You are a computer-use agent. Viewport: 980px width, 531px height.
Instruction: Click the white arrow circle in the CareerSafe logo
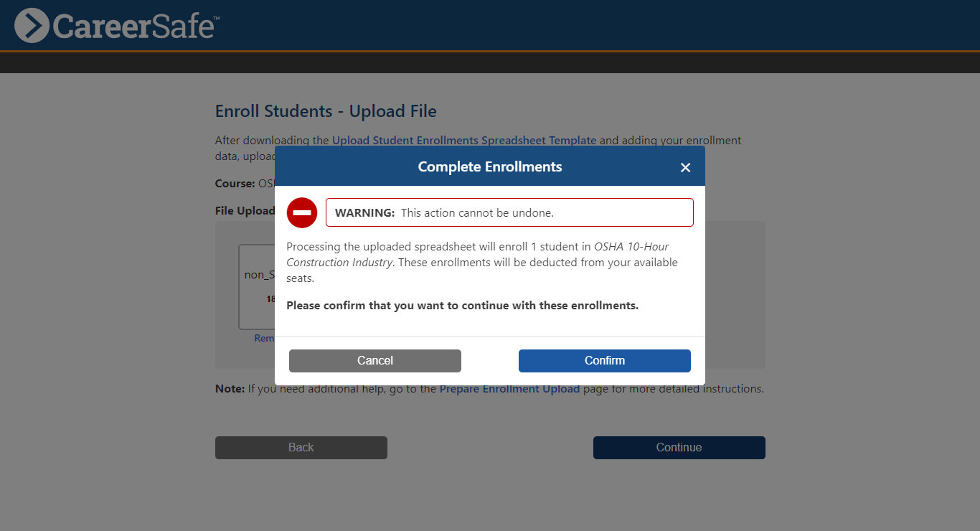(31, 25)
